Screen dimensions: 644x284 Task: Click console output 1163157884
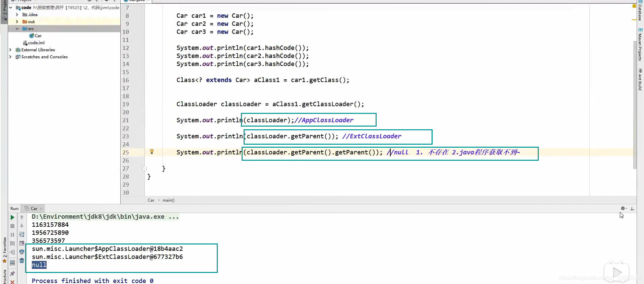[50, 225]
